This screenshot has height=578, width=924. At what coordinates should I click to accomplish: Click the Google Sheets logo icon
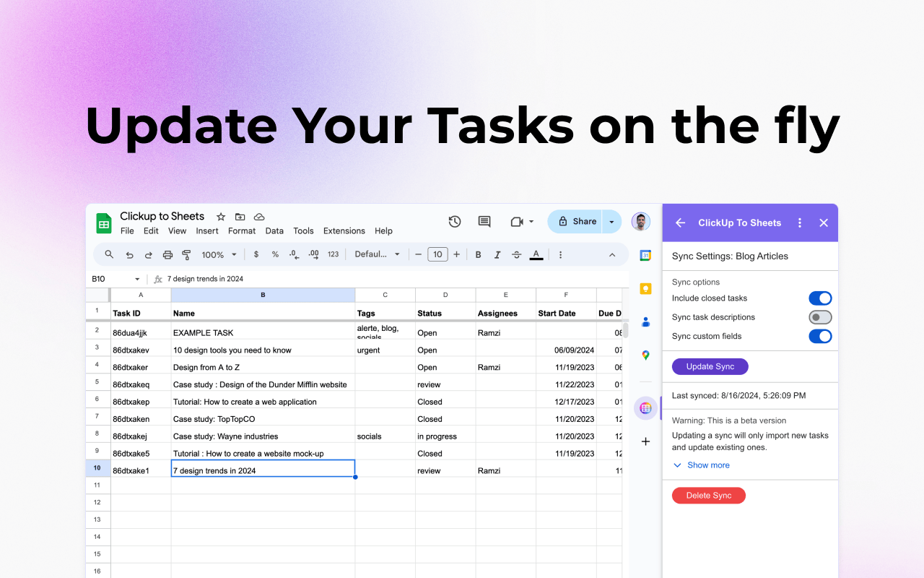[x=104, y=223]
